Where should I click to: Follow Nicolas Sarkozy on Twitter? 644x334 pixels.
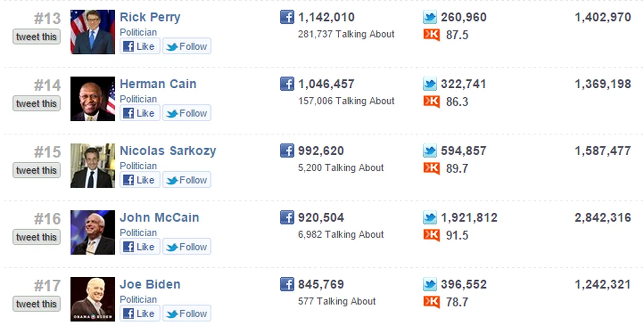pyautogui.click(x=187, y=180)
